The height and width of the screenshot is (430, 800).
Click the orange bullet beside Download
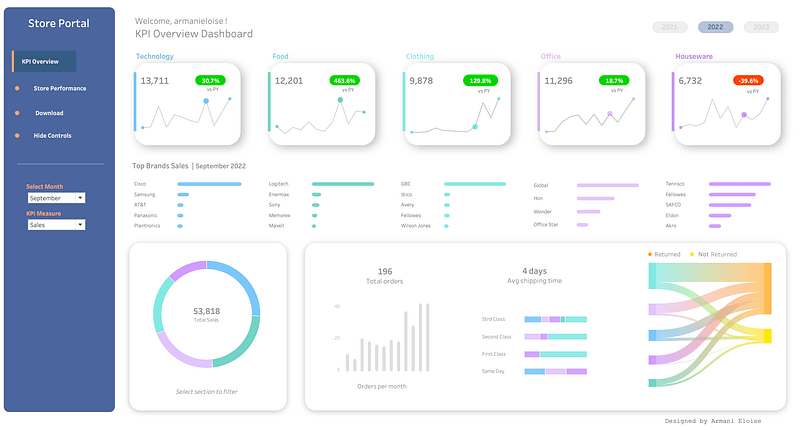18,113
